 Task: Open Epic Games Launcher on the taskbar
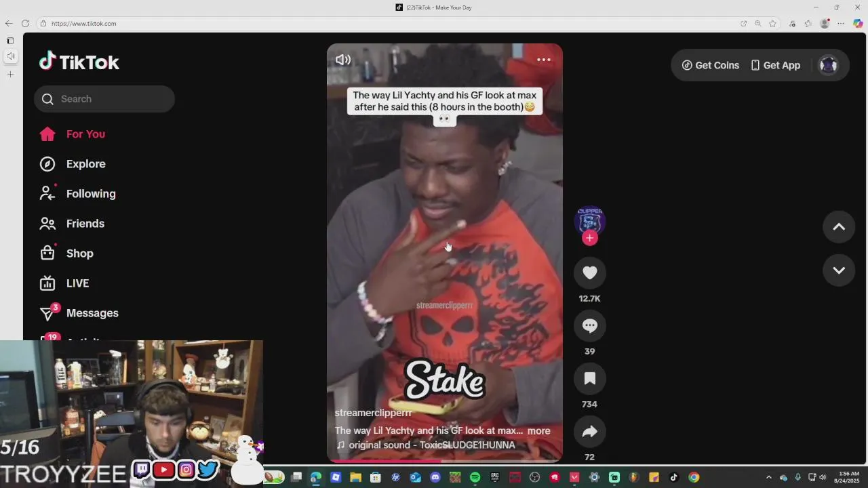pyautogui.click(x=495, y=478)
